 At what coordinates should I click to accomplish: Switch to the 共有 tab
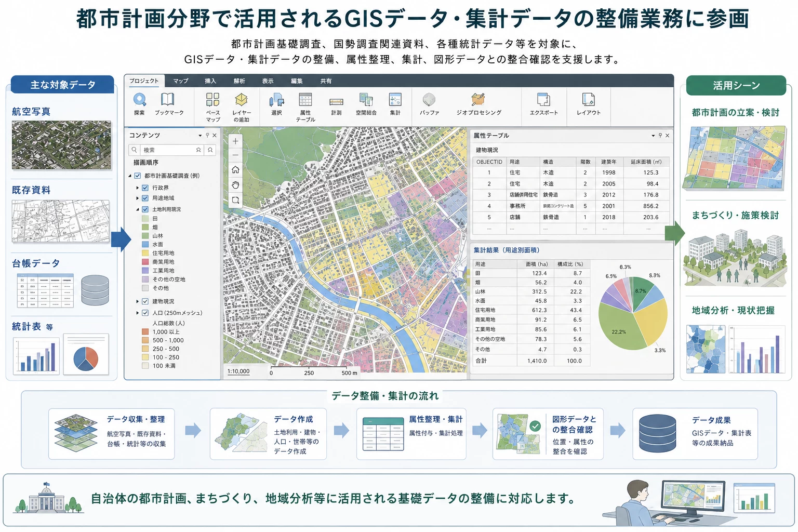click(x=326, y=81)
